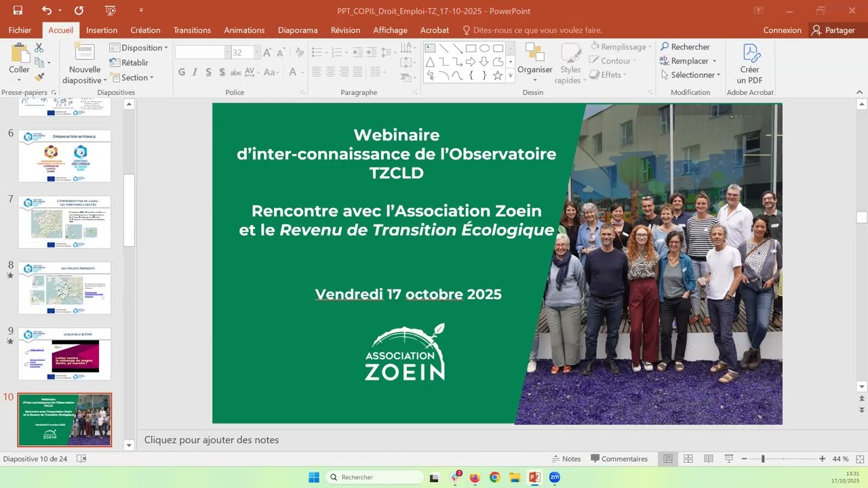The image size is (868, 488).
Task: Open the Disposition layout dropdown
Action: (139, 47)
